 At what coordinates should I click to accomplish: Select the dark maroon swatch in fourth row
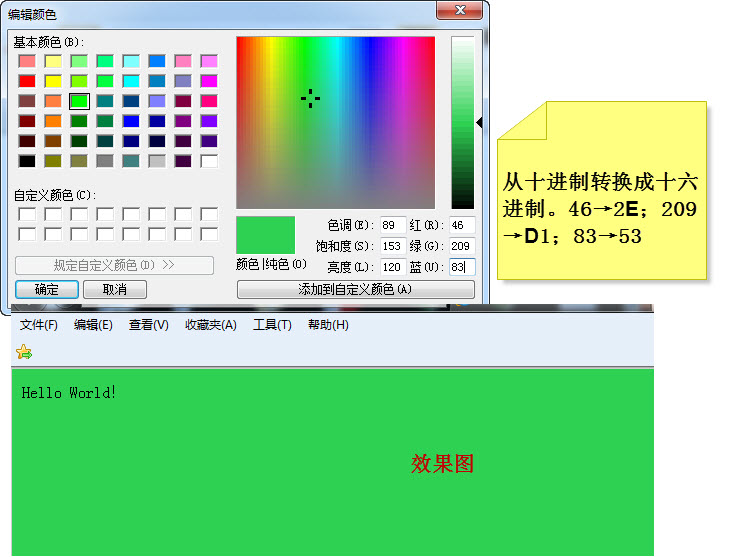(x=27, y=121)
